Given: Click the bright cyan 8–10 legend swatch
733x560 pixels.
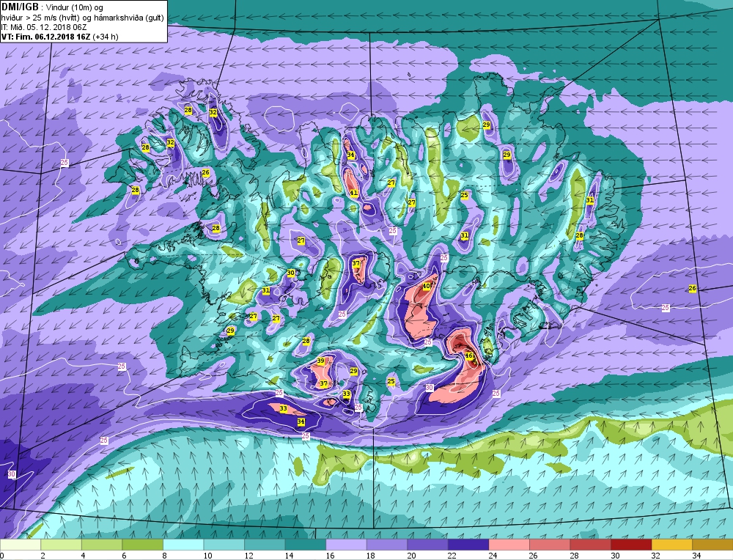Looking at the screenshot, I should tap(183, 545).
